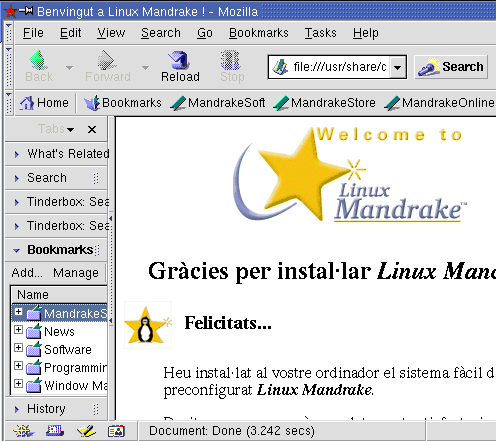Open Composer from status bar icon

click(x=86, y=431)
